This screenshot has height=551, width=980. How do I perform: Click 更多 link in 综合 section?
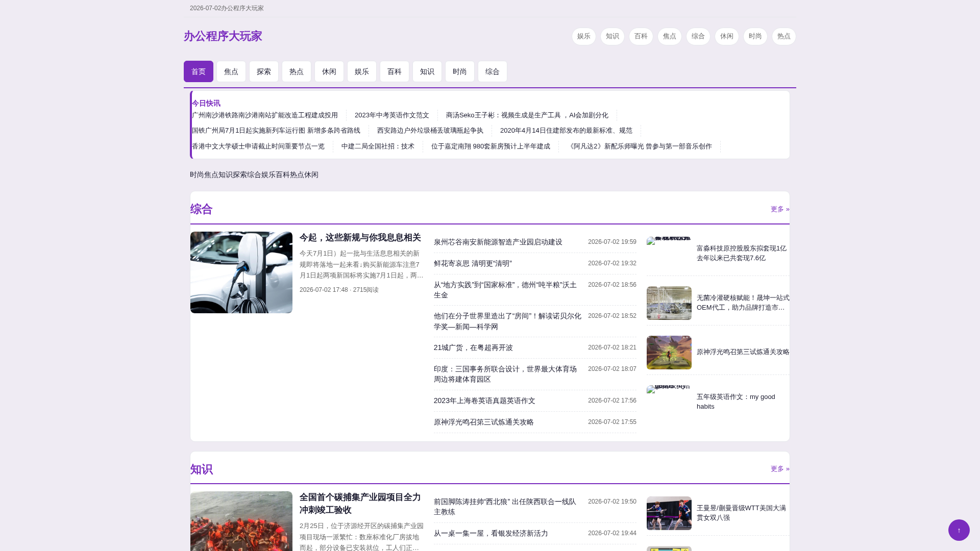click(x=780, y=209)
